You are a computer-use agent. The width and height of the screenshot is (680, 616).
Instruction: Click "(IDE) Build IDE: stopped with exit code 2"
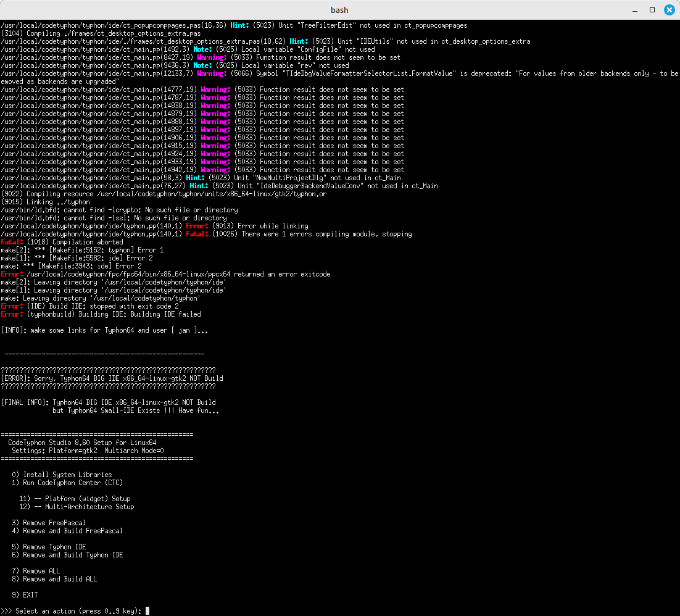pyautogui.click(x=89, y=306)
